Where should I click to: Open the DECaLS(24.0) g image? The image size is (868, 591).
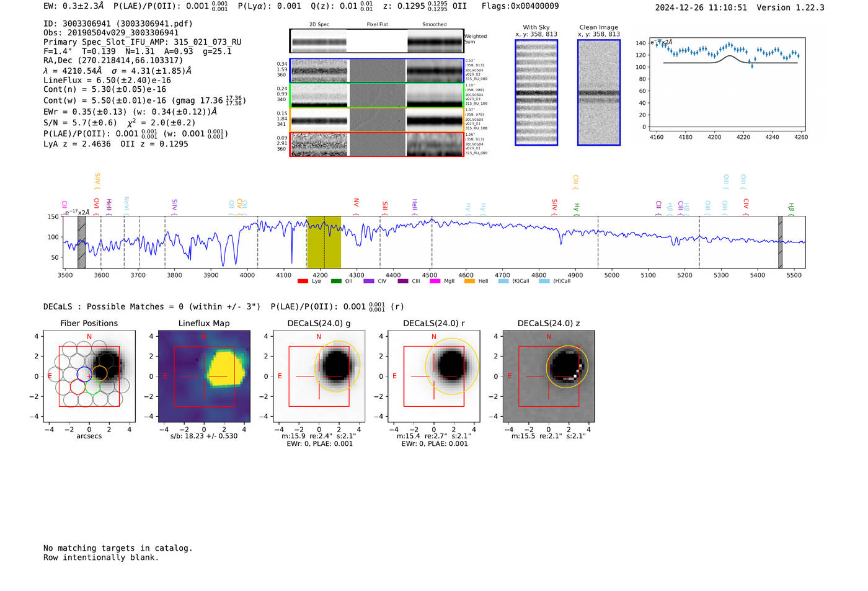click(x=319, y=376)
